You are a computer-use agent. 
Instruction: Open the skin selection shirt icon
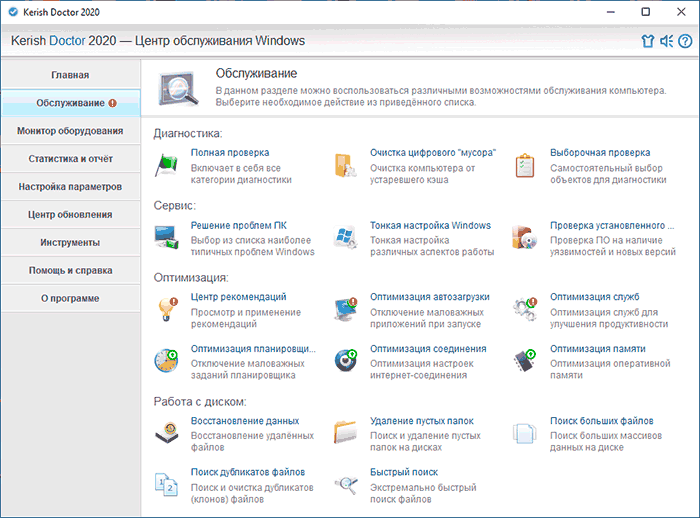pos(647,41)
